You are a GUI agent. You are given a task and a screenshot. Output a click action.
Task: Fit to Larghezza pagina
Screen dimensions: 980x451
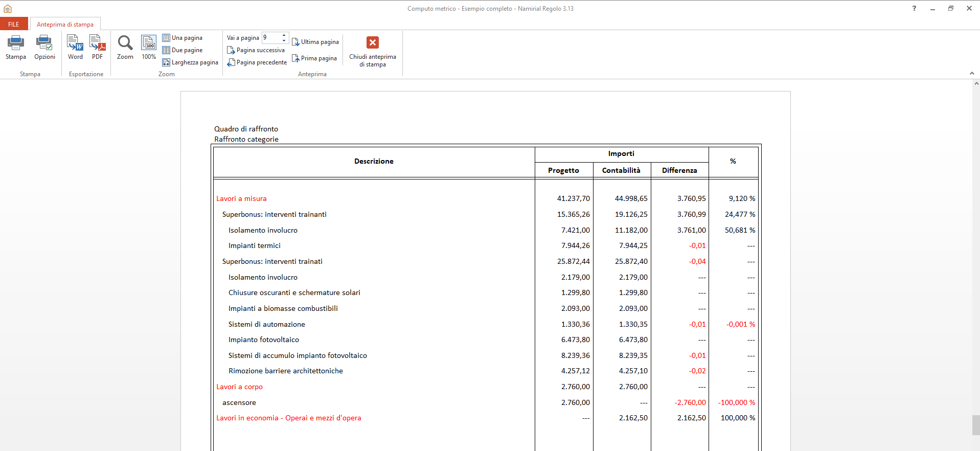190,62
